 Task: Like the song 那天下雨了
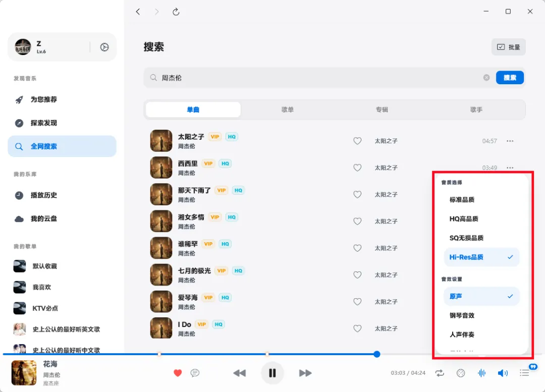tap(357, 194)
